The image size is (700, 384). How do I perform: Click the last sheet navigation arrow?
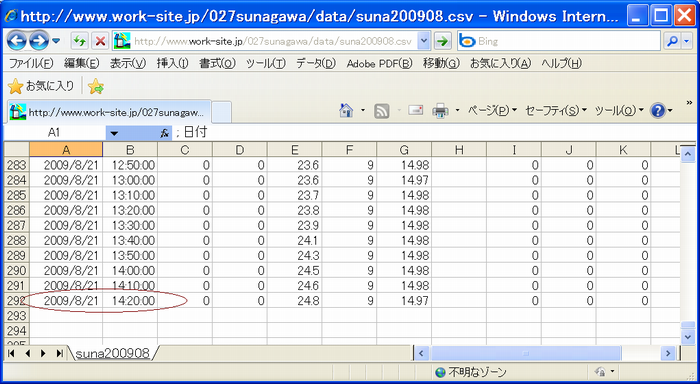59,353
